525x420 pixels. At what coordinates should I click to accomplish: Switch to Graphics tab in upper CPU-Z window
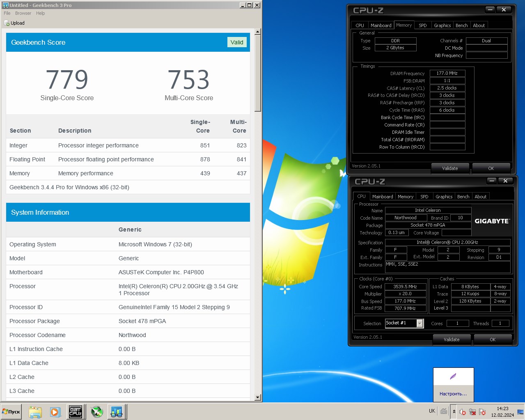442,25
